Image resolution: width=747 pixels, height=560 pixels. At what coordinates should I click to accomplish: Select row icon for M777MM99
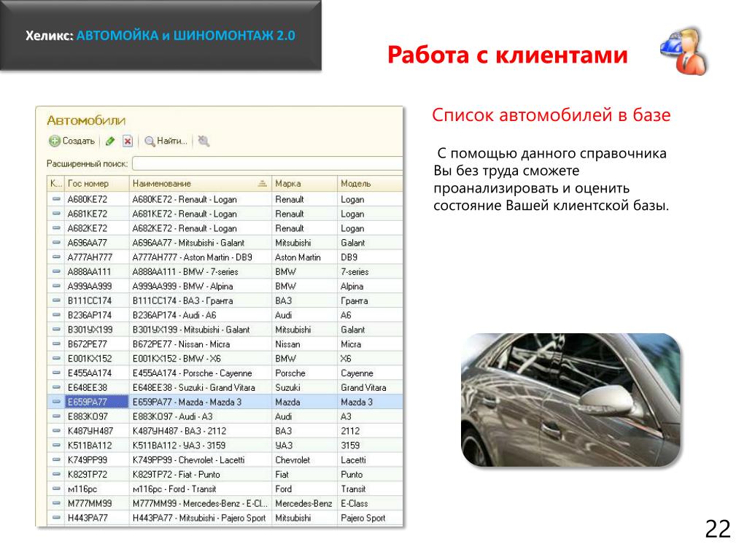56,503
